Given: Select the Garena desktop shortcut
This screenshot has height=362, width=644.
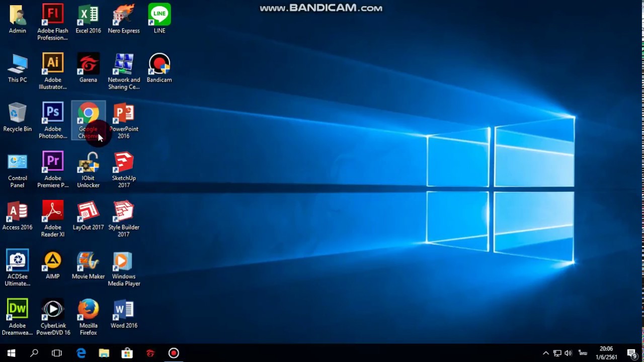Looking at the screenshot, I should click(x=88, y=68).
